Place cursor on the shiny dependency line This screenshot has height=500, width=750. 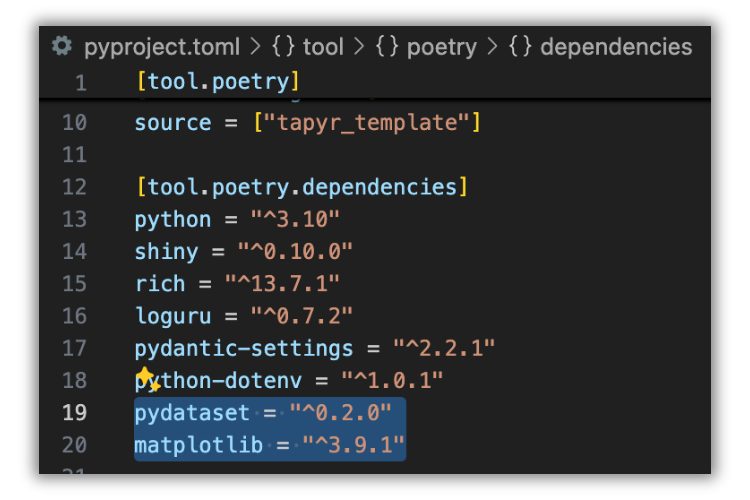coord(166,252)
